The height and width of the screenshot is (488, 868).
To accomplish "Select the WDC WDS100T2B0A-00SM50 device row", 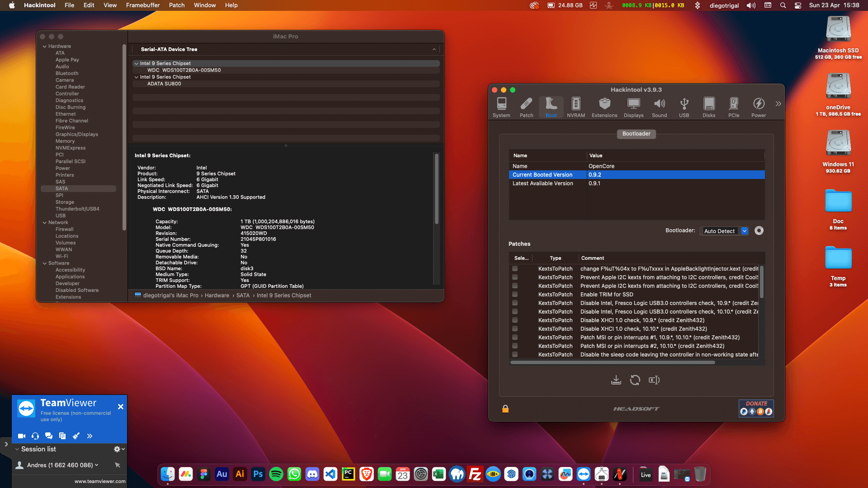I will (286, 70).
